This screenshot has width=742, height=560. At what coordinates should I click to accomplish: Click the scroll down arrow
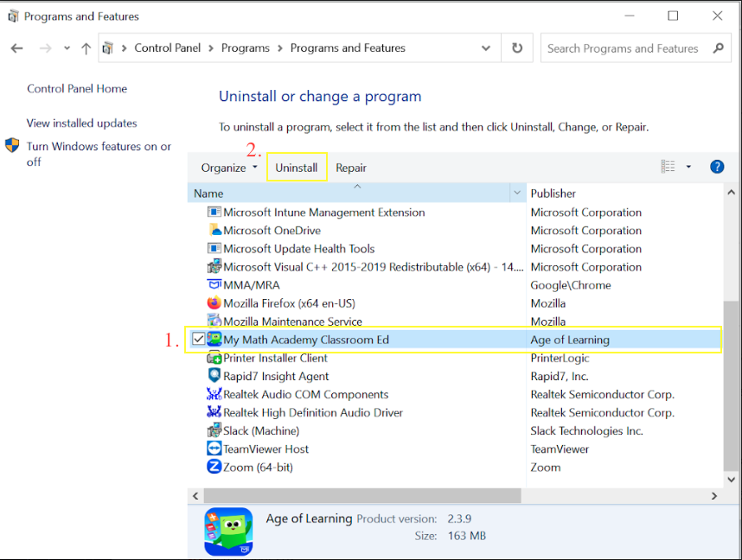[x=731, y=479]
